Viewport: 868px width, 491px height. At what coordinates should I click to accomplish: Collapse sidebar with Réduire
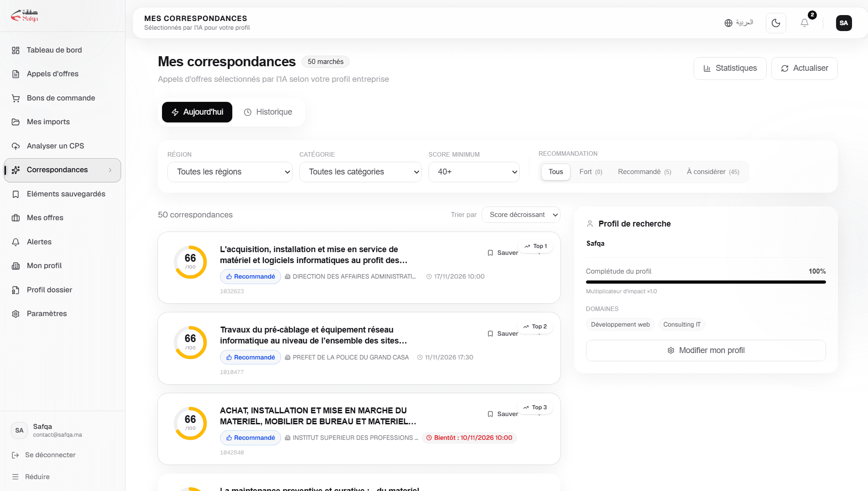[x=31, y=477]
